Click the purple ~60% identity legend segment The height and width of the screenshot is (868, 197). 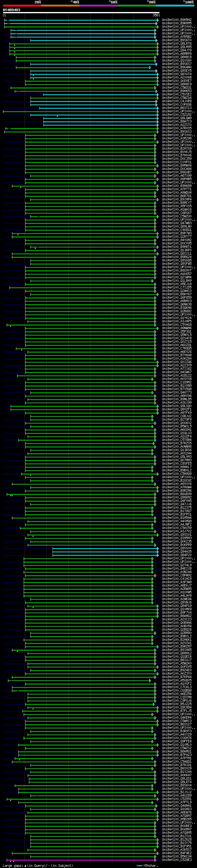(99, 6)
